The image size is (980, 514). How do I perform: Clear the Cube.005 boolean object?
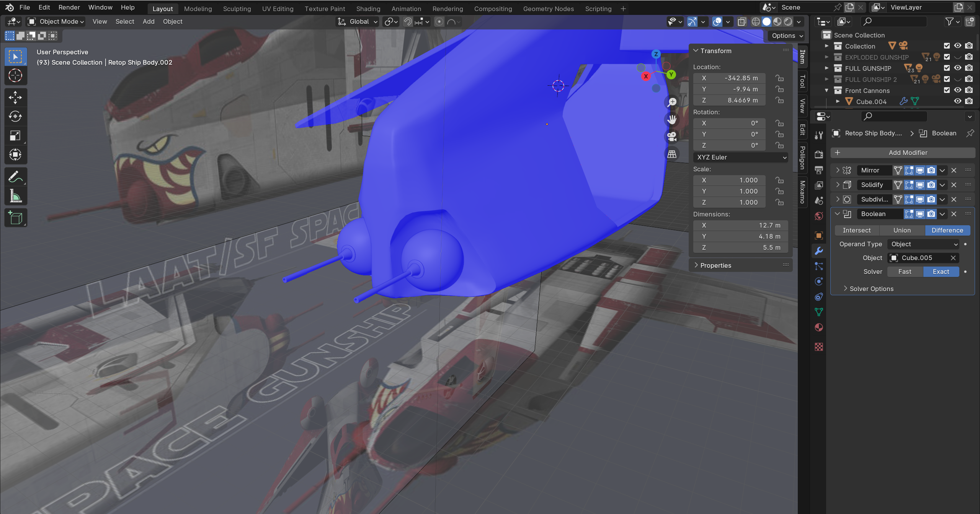[x=953, y=258]
